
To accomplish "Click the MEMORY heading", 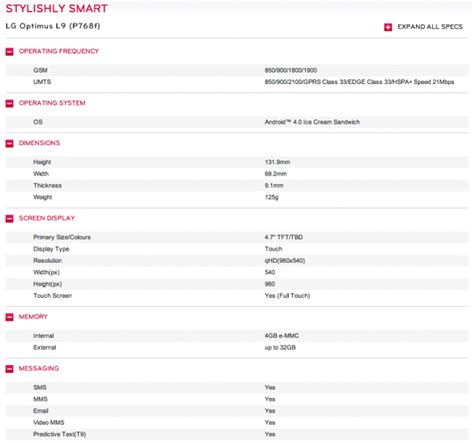I will tap(33, 317).
